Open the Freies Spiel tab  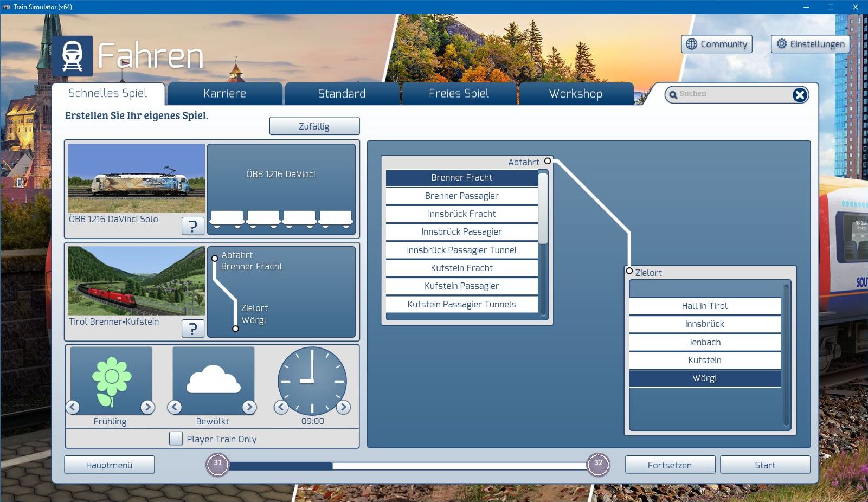click(x=459, y=93)
